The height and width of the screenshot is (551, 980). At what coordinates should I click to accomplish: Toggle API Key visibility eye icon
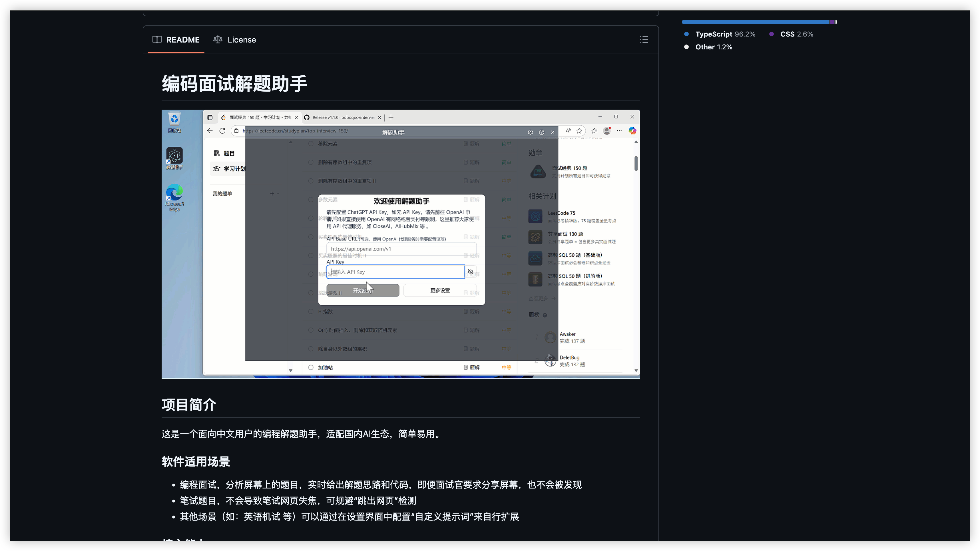[x=470, y=272]
